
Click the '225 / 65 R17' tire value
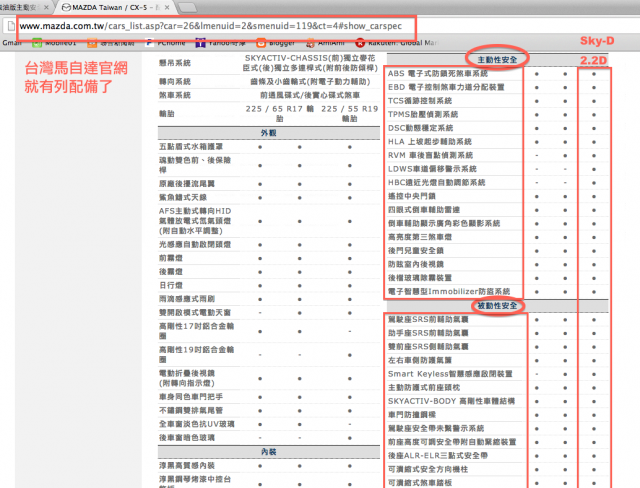tap(280, 114)
